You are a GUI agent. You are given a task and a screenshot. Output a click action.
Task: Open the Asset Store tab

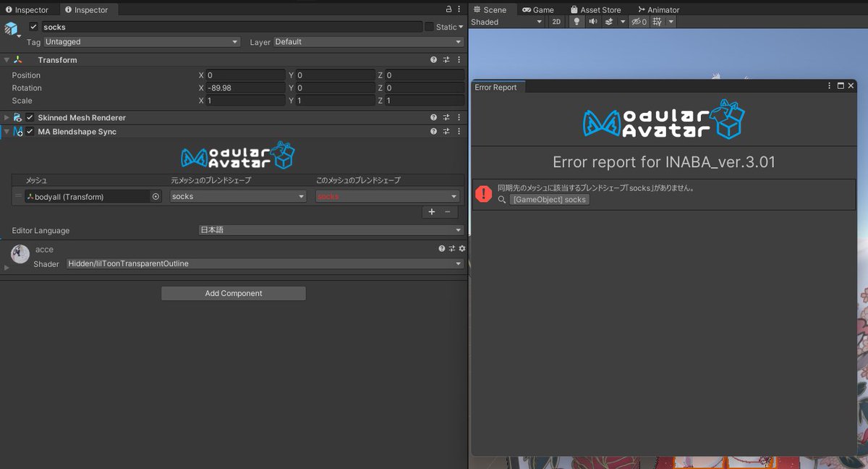(595, 9)
